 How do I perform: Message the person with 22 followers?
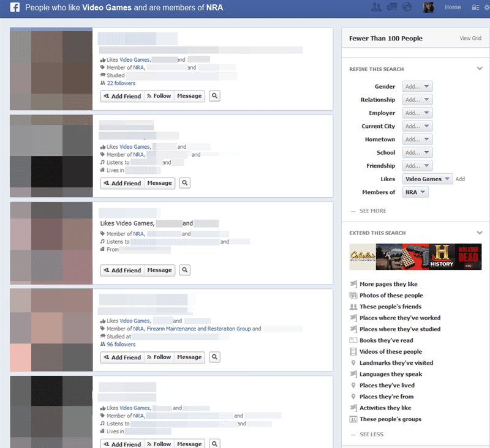click(189, 96)
